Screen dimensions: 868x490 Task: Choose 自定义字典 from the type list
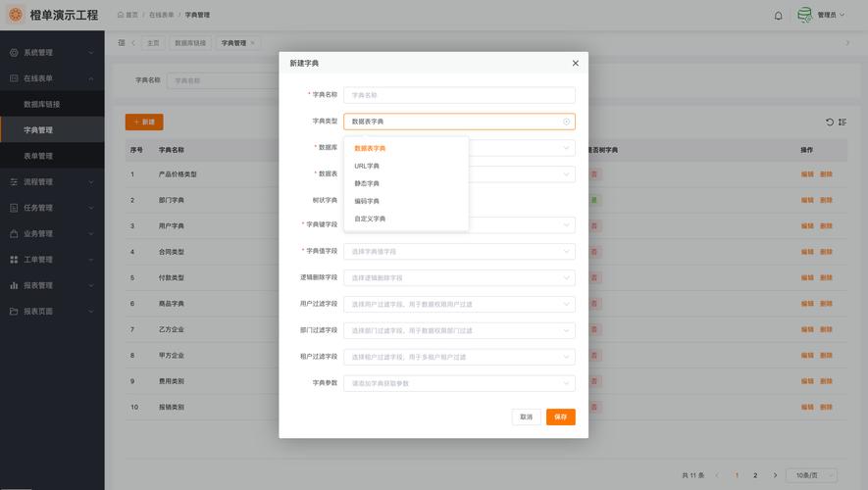pos(406,219)
